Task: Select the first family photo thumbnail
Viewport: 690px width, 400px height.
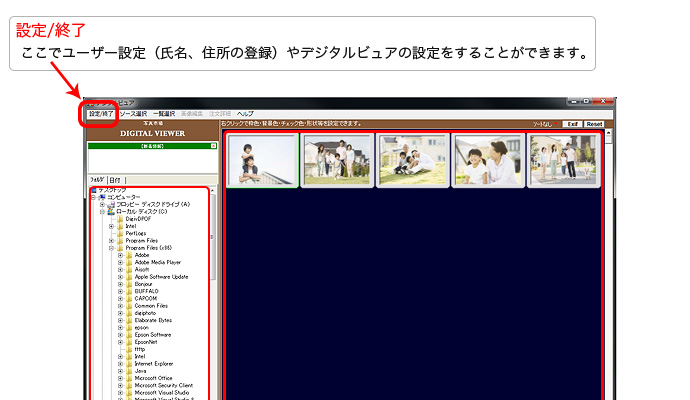Action: point(262,160)
